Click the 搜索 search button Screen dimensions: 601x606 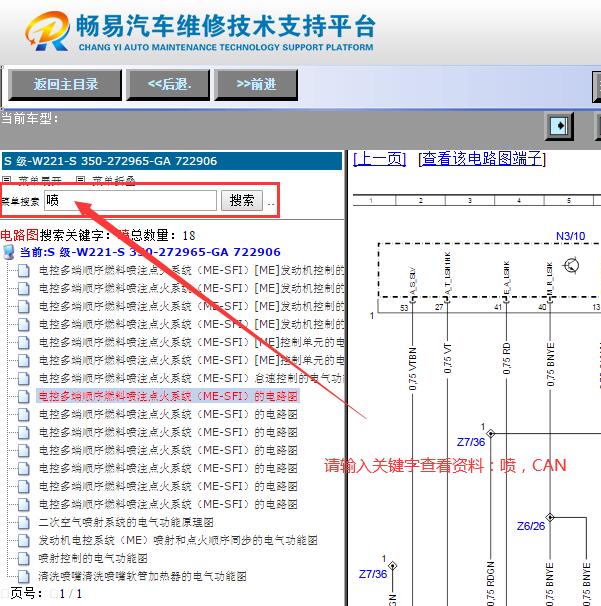[242, 200]
